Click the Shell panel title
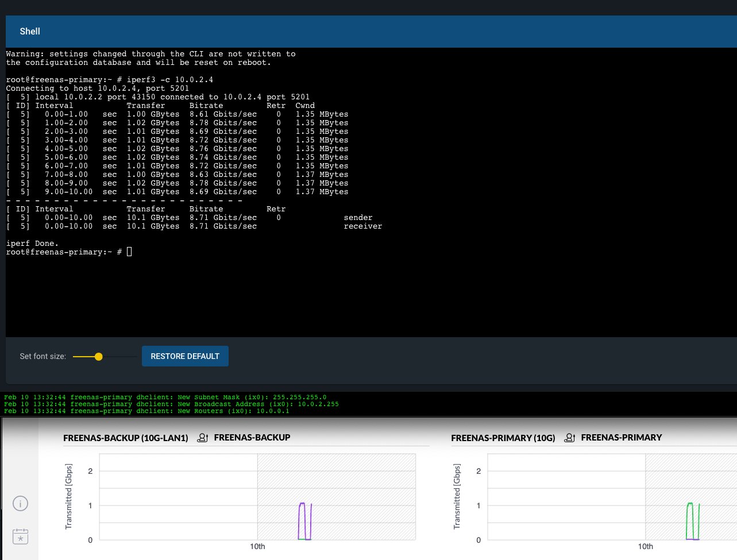This screenshot has height=560, width=737. (x=30, y=32)
